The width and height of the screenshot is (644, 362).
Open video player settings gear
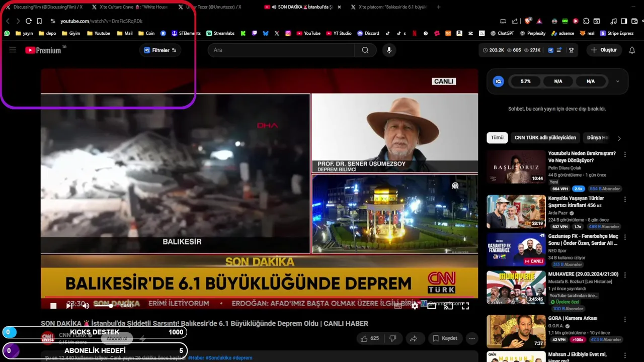pos(415,306)
